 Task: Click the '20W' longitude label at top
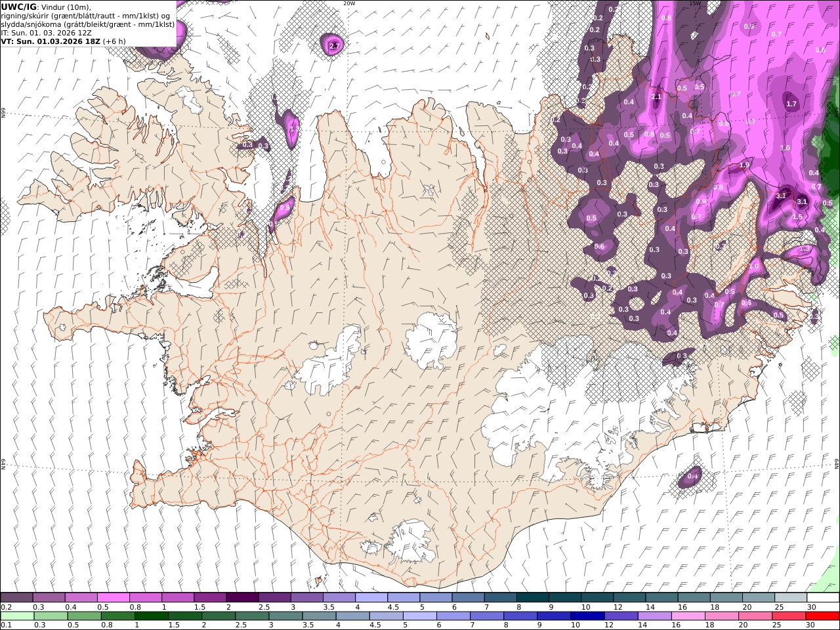(349, 3)
